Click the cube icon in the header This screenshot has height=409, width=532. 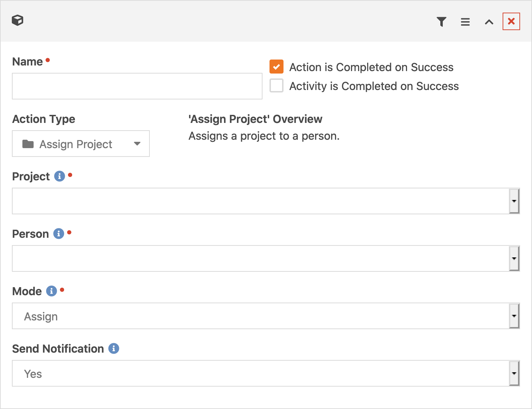point(17,20)
